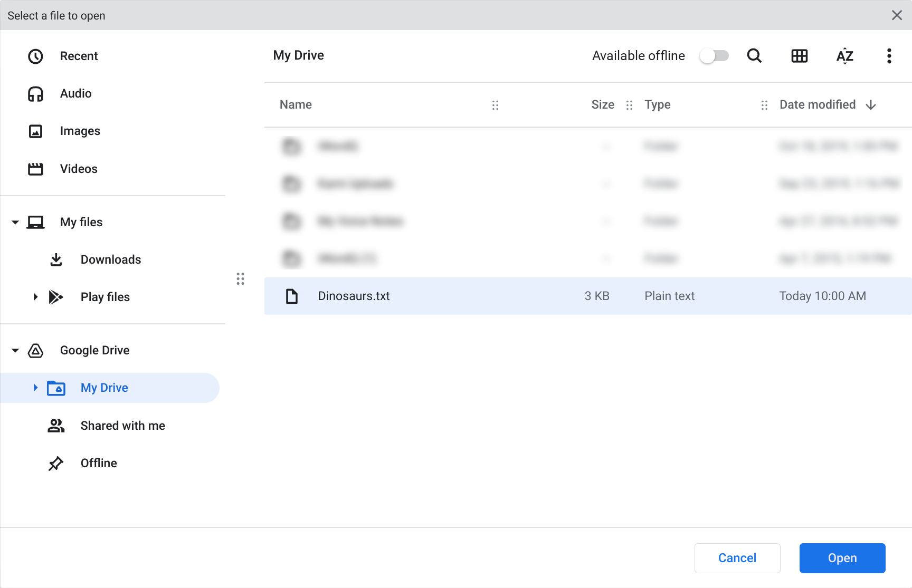The height and width of the screenshot is (588, 912).
Task: Collapse the My files tree
Action: [x=15, y=223]
